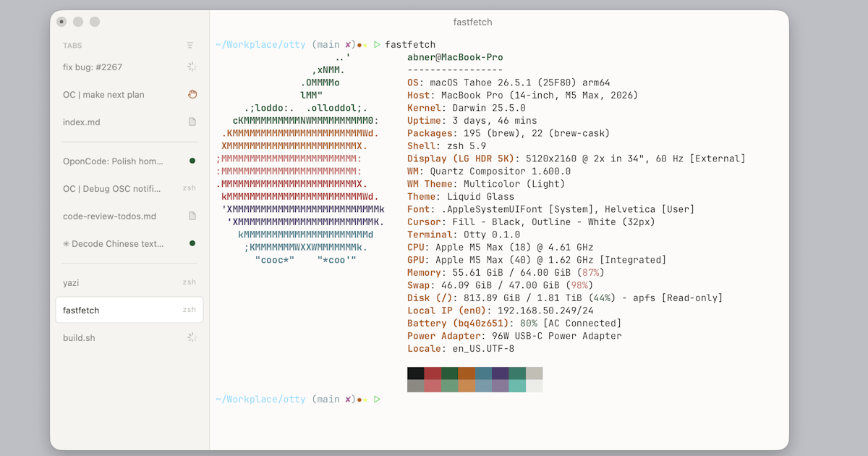Click the Kernel: Darwin 25.5.0 line
The height and width of the screenshot is (456, 868).
click(467, 108)
